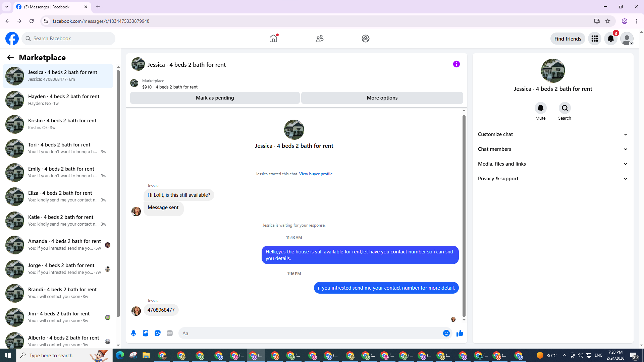Open the Facebook menu grid icon
This screenshot has width=644, height=362.
coord(594,39)
